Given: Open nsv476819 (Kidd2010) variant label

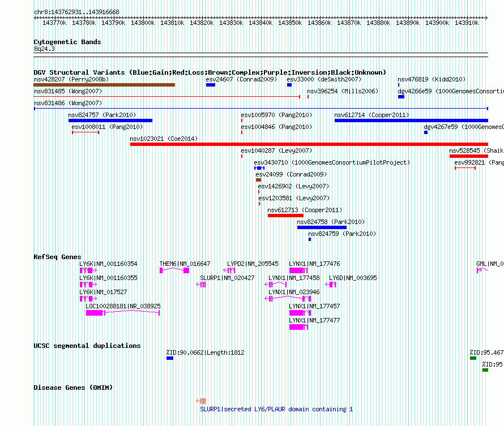Looking at the screenshot, I should click(432, 79).
